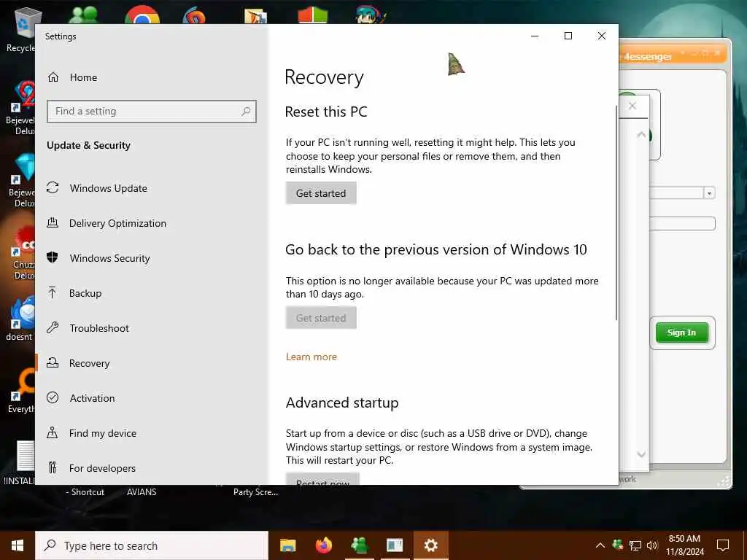The image size is (747, 560).
Task: Open the Windows Start menu
Action: coord(18,545)
